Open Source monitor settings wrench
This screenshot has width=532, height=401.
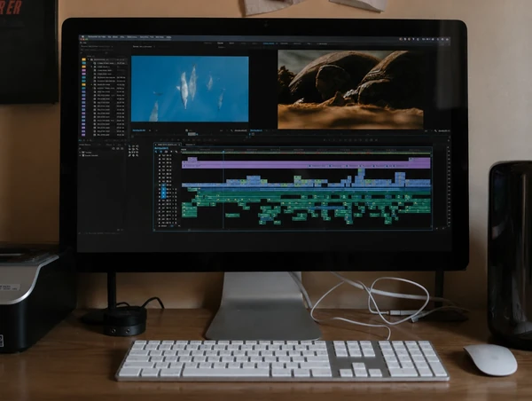click(x=231, y=130)
